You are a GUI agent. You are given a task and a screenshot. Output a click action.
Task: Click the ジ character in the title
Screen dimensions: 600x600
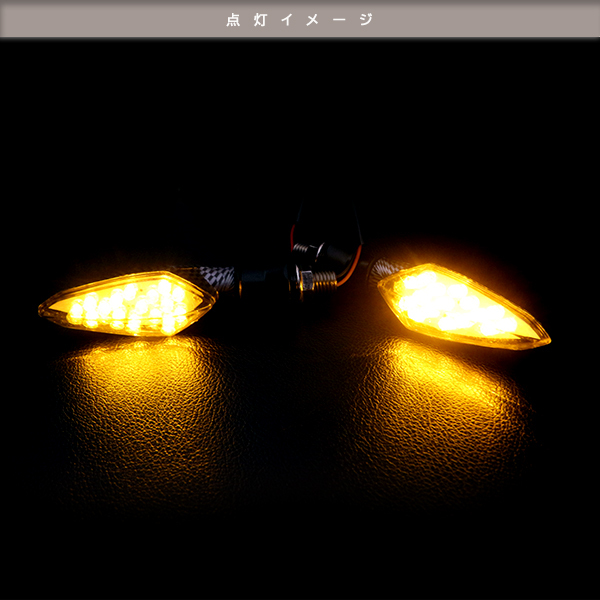(x=366, y=20)
